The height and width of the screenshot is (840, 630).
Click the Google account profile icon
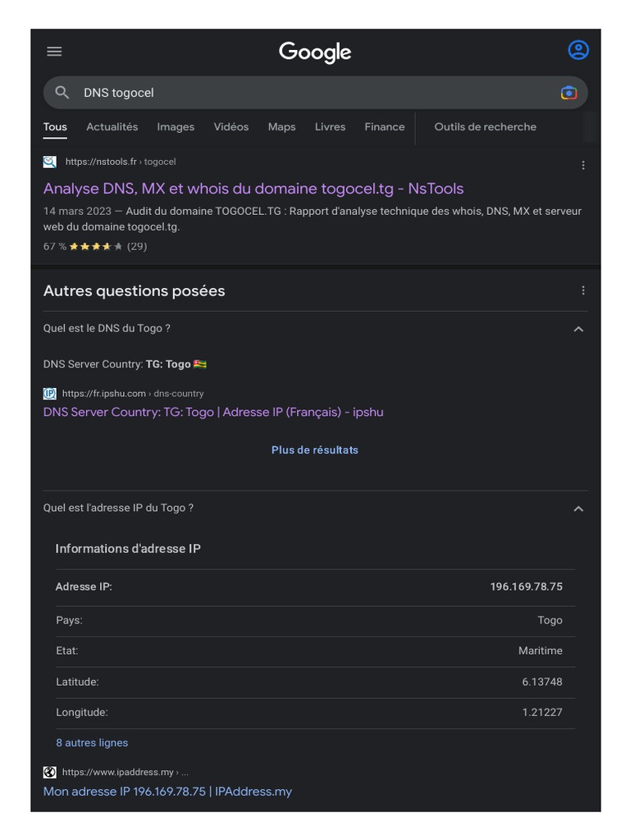[578, 50]
